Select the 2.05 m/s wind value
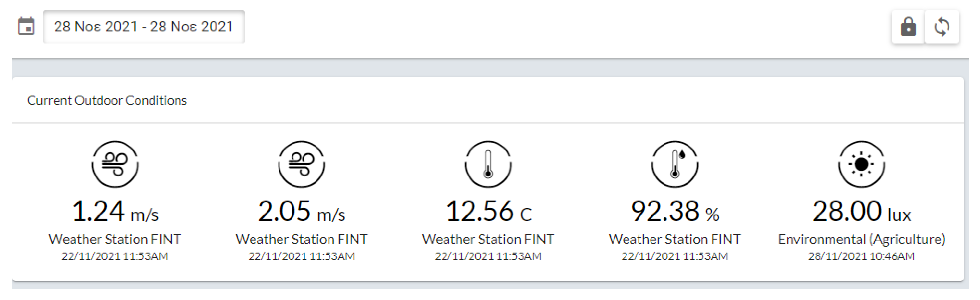This screenshot has width=980, height=300. tap(301, 211)
